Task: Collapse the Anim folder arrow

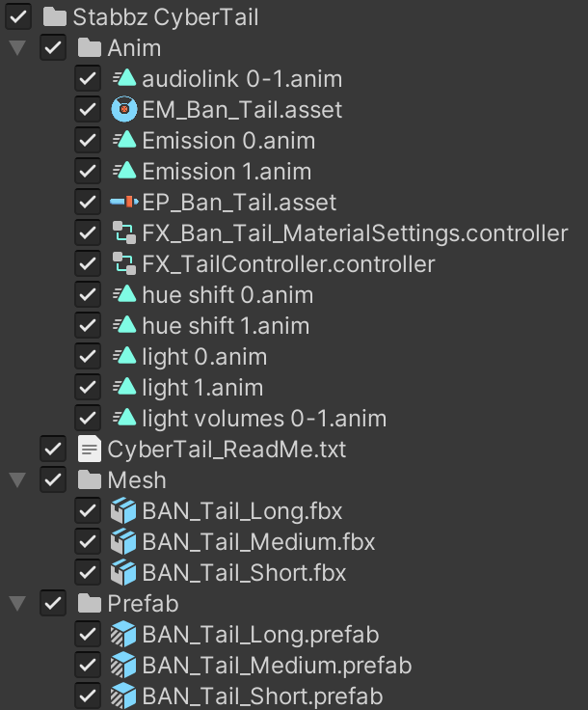Action: (x=16, y=48)
